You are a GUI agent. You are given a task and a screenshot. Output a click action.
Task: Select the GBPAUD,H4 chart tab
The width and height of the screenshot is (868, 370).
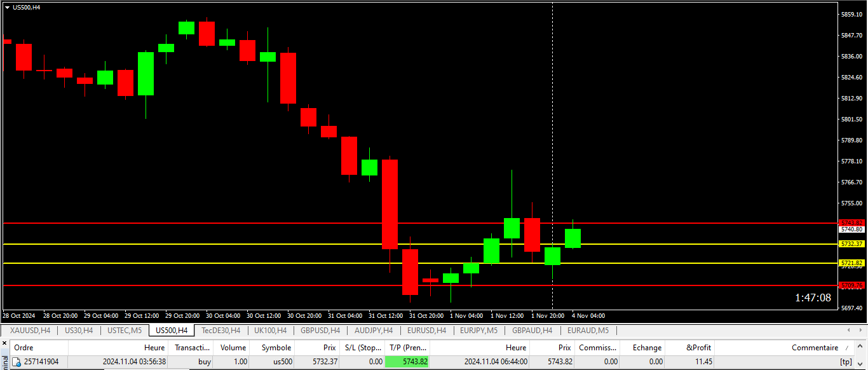coord(533,331)
